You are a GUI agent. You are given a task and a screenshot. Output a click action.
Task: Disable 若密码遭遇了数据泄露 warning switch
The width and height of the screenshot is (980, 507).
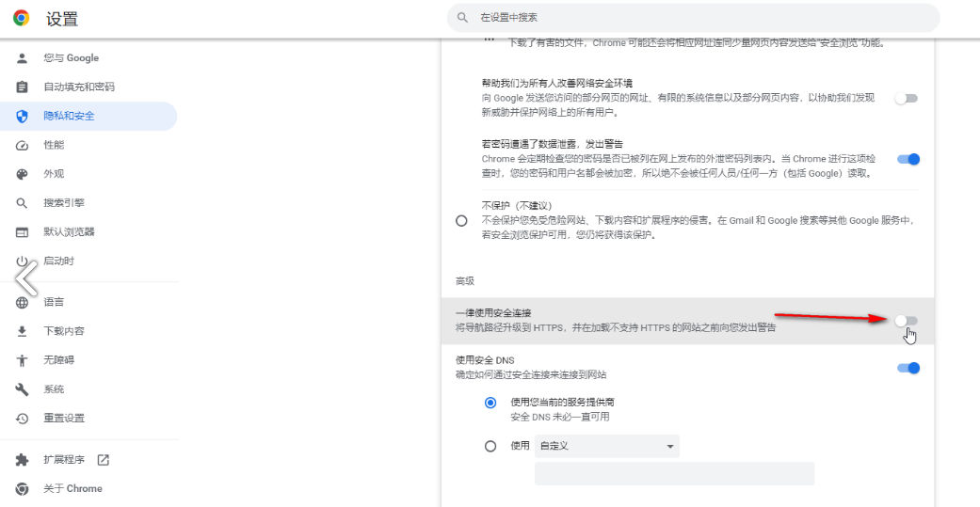[x=908, y=159]
